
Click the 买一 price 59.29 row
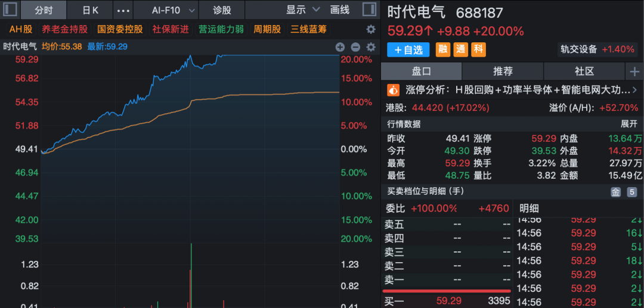point(448,302)
